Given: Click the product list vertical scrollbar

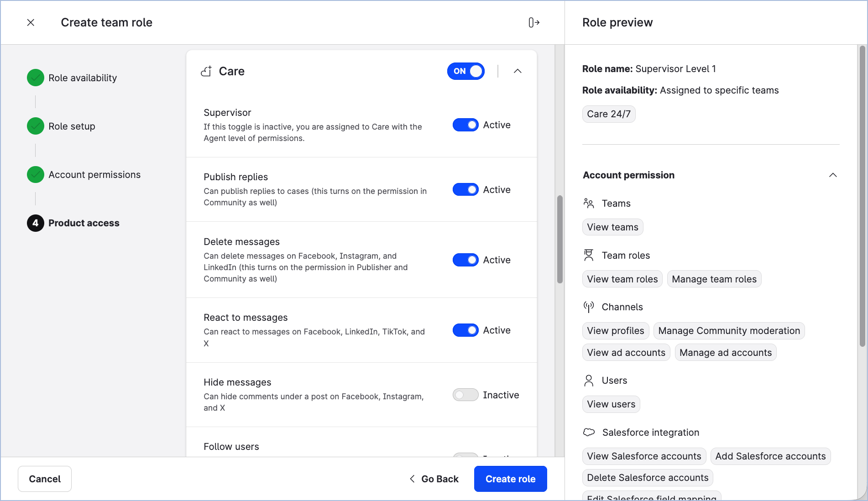Looking at the screenshot, I should click(x=559, y=240).
